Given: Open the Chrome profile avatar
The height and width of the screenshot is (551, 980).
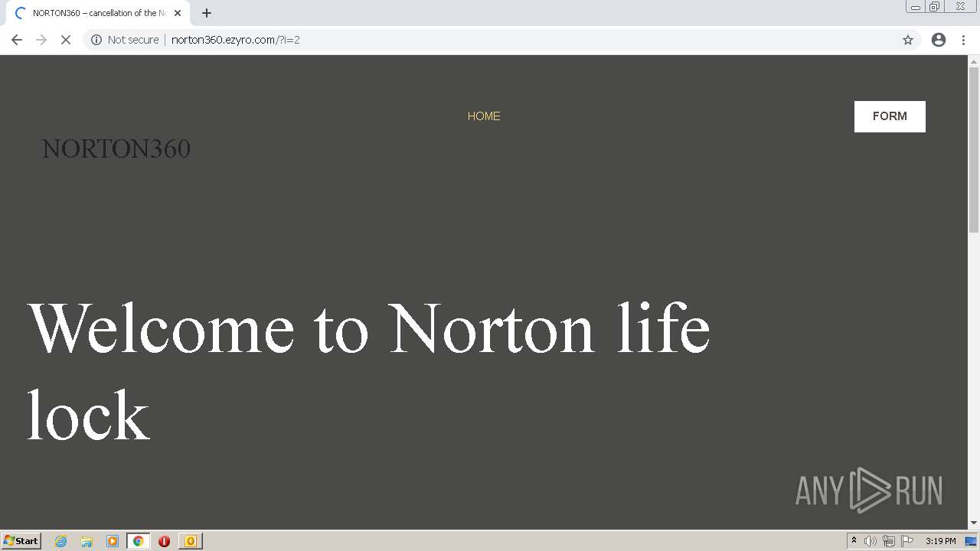Looking at the screenshot, I should coord(939,40).
